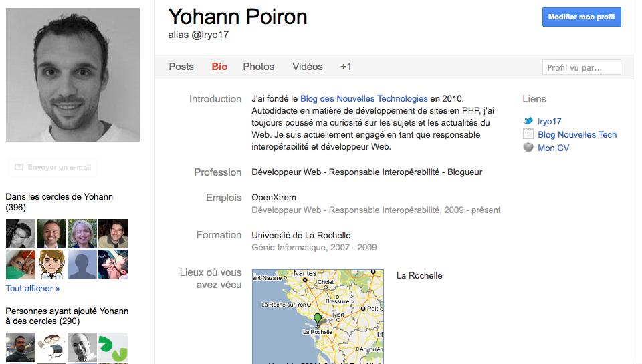
Task: Open the first follower avatar under Personnes ayant ajouté
Action: (x=21, y=347)
